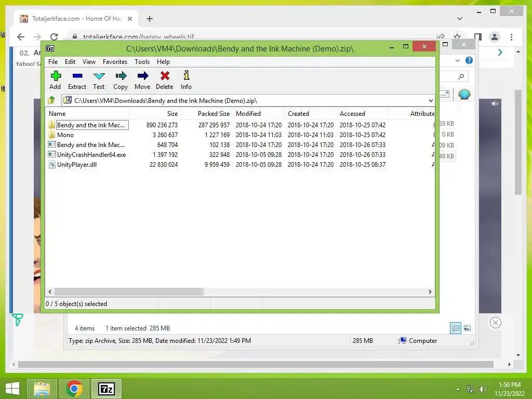Viewport: 532px width, 399px height.
Task: Show hidden system tray icons
Action: click(458, 389)
